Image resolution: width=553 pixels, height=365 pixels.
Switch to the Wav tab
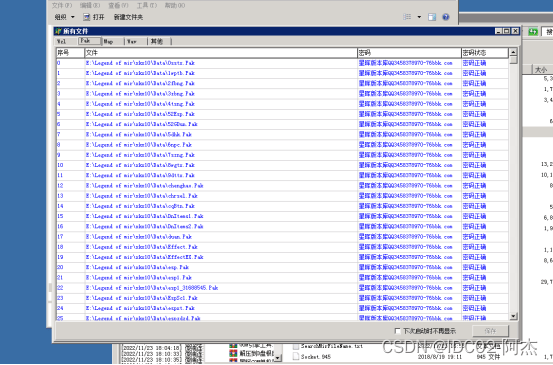point(136,41)
